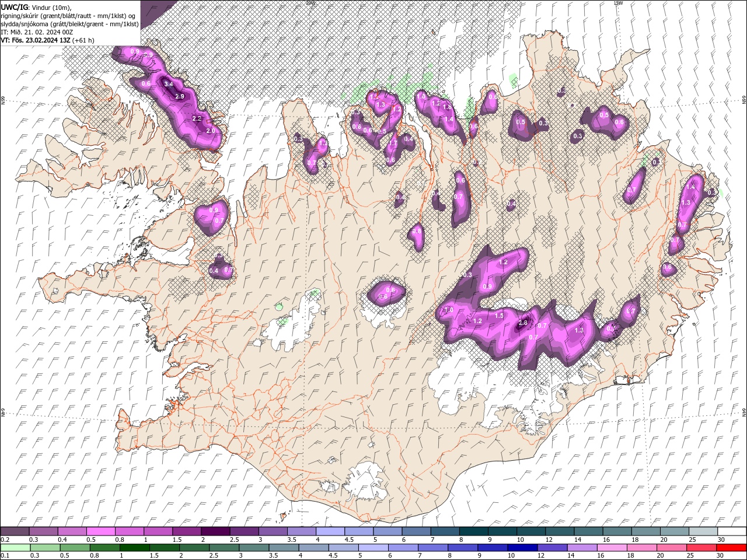Click the 20 pink swatch in lower legend
747x560 pixels.
click(671, 548)
